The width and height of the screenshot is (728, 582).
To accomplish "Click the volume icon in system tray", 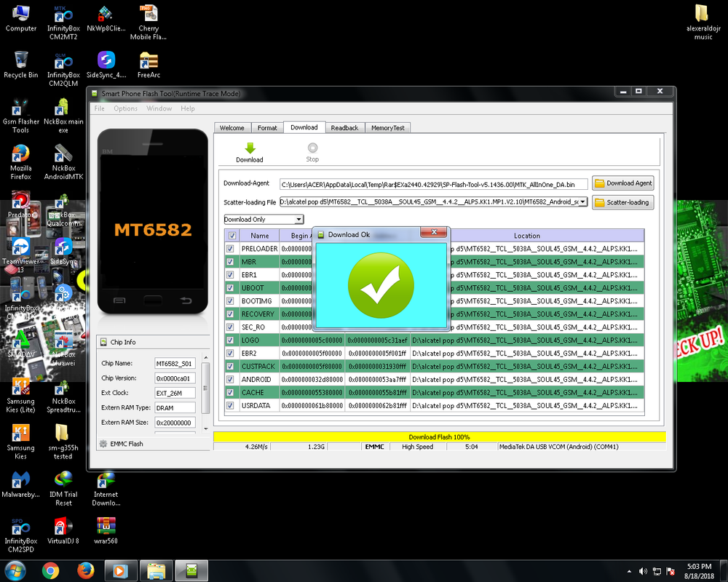I will 643,571.
